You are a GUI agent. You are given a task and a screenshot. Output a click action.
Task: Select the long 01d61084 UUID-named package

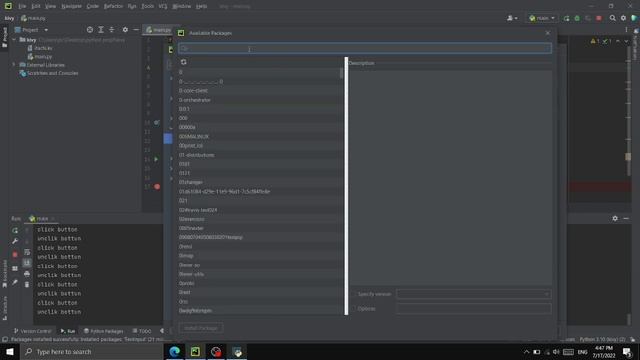tap(260, 191)
